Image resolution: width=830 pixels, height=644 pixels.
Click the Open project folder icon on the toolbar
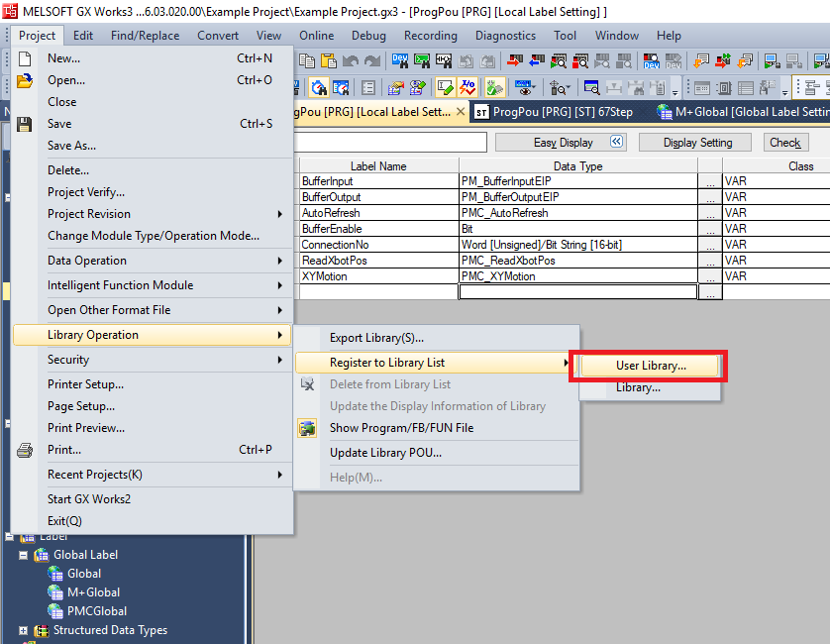(22, 82)
